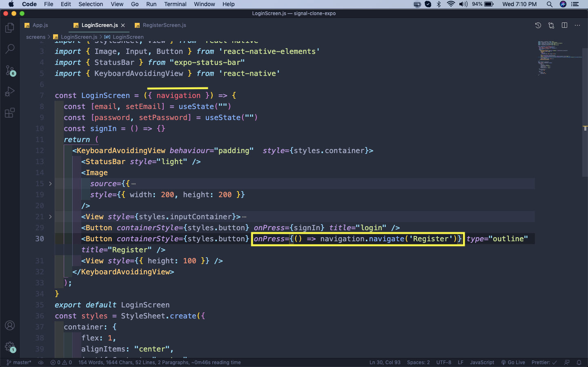
Task: Open the notifications bell icon
Action: 579,363
